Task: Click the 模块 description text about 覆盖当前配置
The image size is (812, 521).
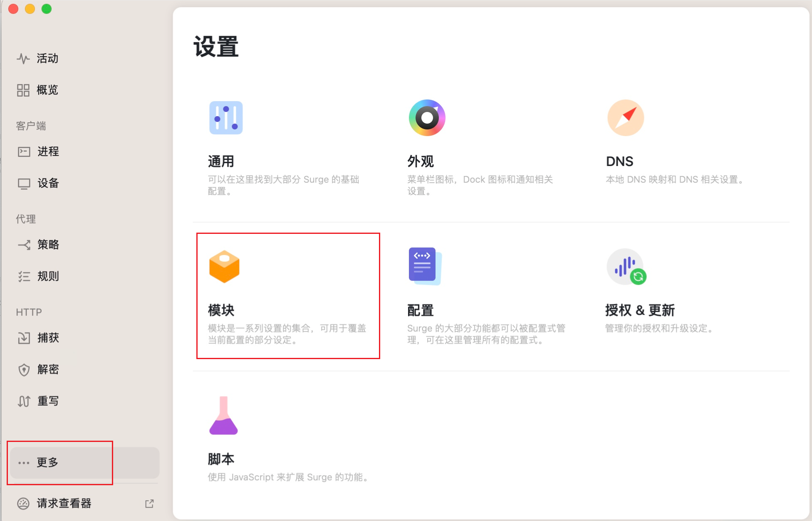Action: pyautogui.click(x=287, y=334)
